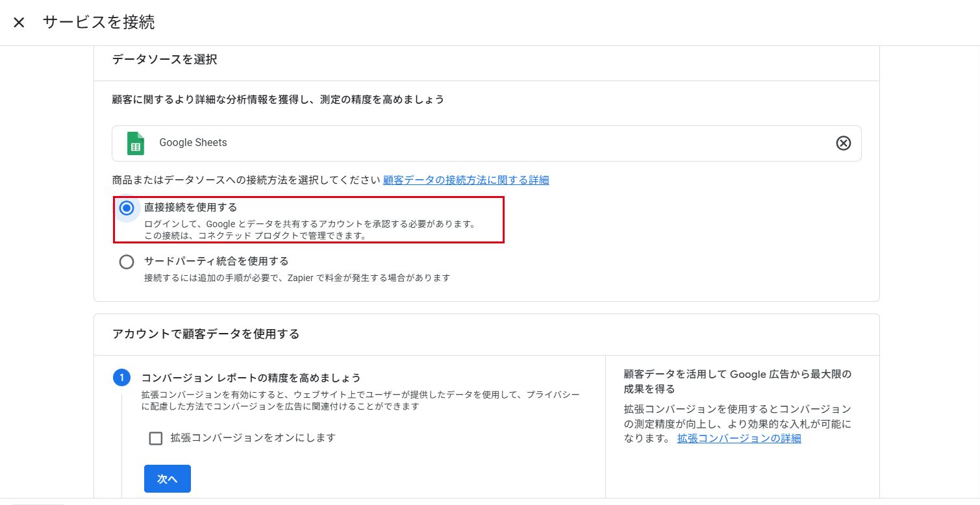Click サービスを接続 page title
This screenshot has width=980, height=505.
click(x=99, y=23)
